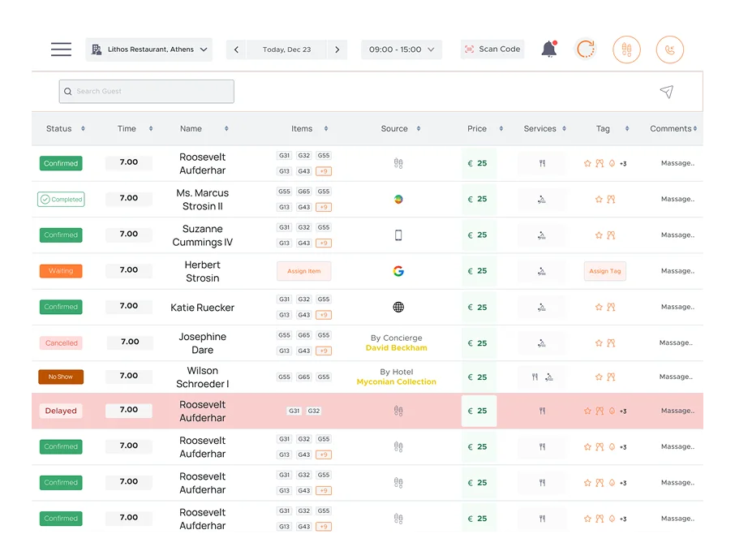Click the € 25 price in Delayed row

coord(479,411)
